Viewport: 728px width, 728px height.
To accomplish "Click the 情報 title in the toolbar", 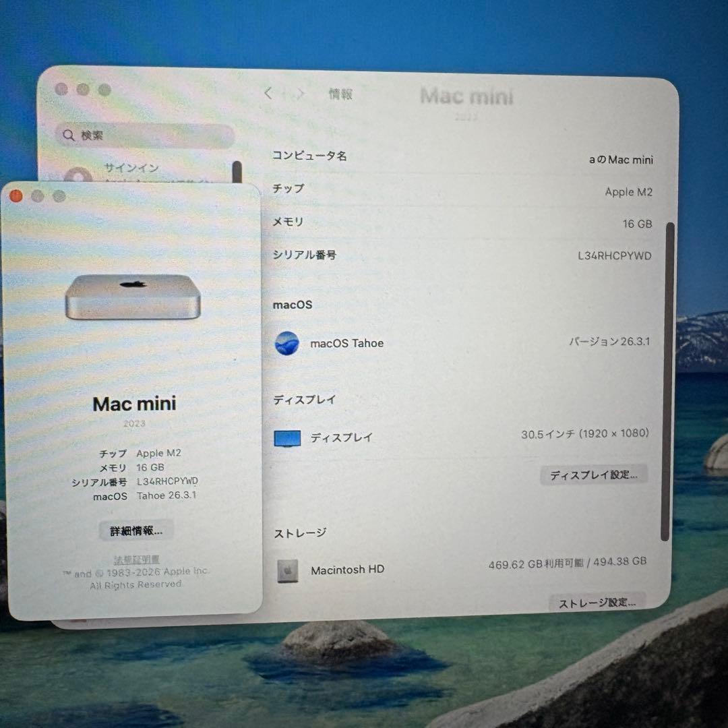I will coord(341,94).
